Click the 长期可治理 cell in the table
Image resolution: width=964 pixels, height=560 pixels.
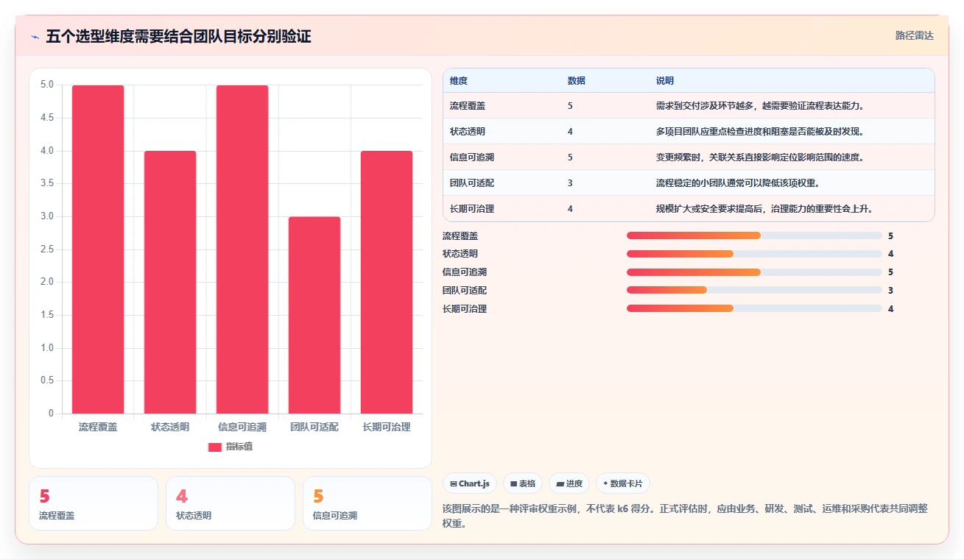click(x=472, y=209)
